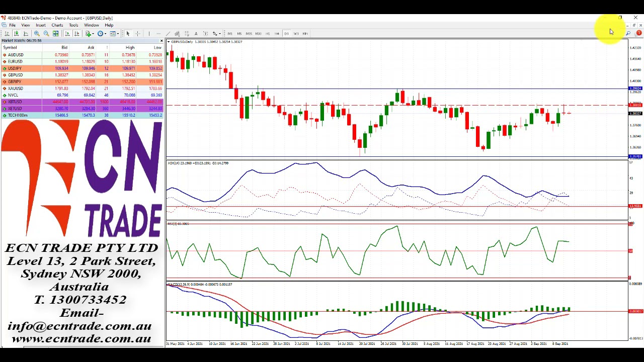Switch to H4 timeframe
This screenshot has width=644, height=362.
277,34
